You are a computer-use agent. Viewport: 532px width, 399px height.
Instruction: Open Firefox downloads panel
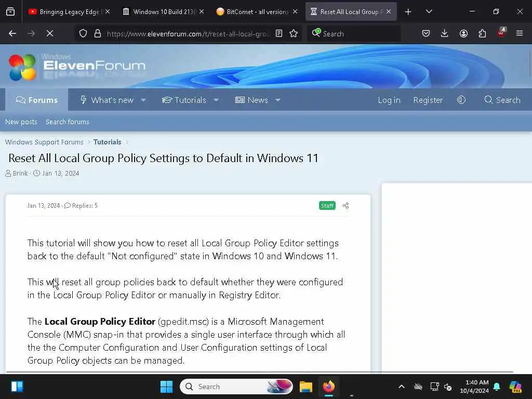coord(445,34)
